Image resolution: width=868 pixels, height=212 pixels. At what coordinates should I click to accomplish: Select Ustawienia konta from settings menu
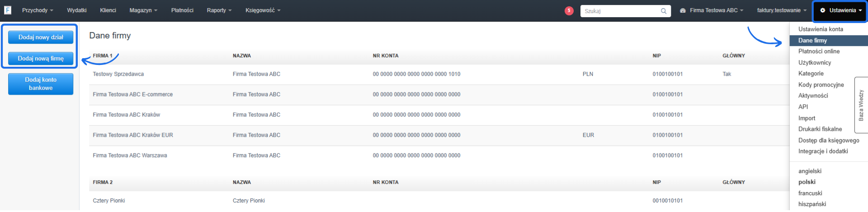point(821,29)
